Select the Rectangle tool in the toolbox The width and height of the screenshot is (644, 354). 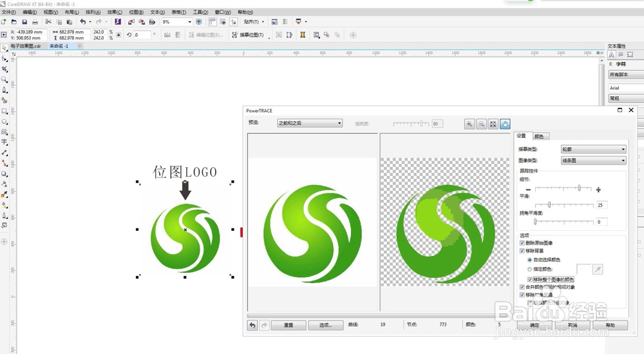[5, 111]
